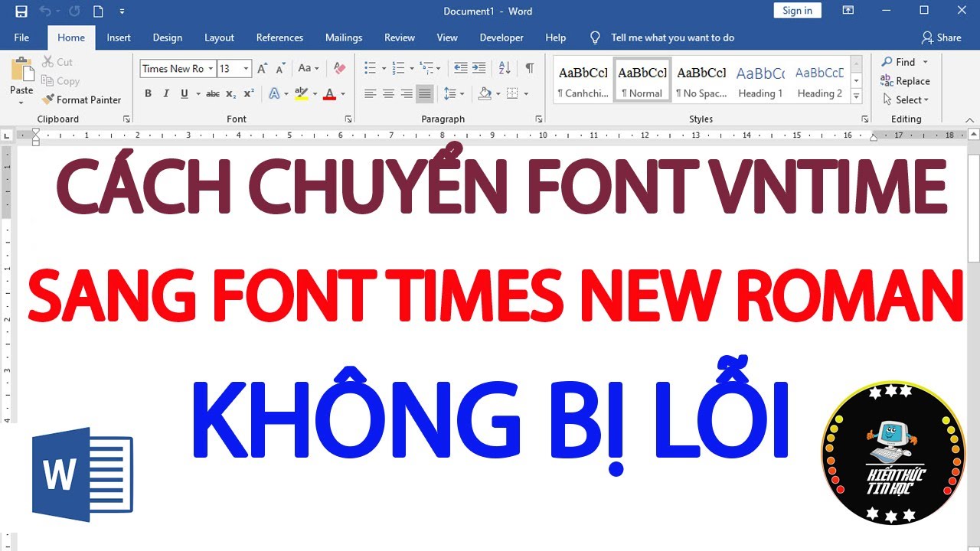Screen dimensions: 980x551
Task: Click the Text Effects glowing A icon
Action: tap(274, 93)
